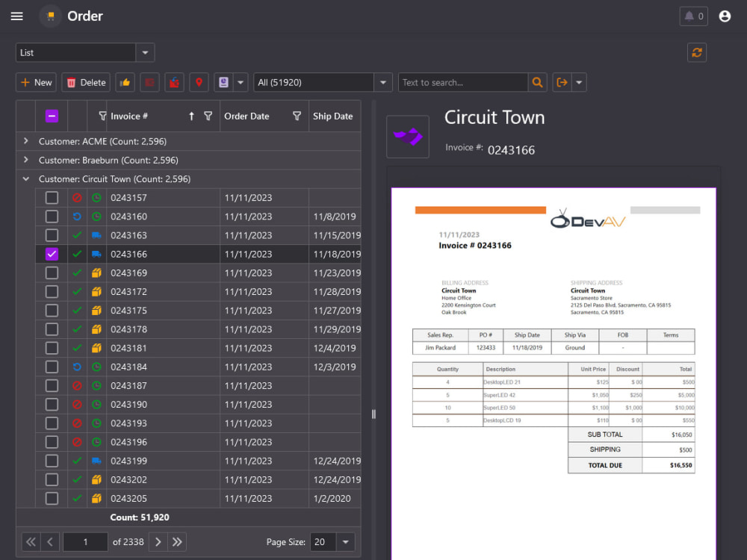Open the hamburger navigation menu
This screenshot has width=747, height=560.
(x=16, y=16)
